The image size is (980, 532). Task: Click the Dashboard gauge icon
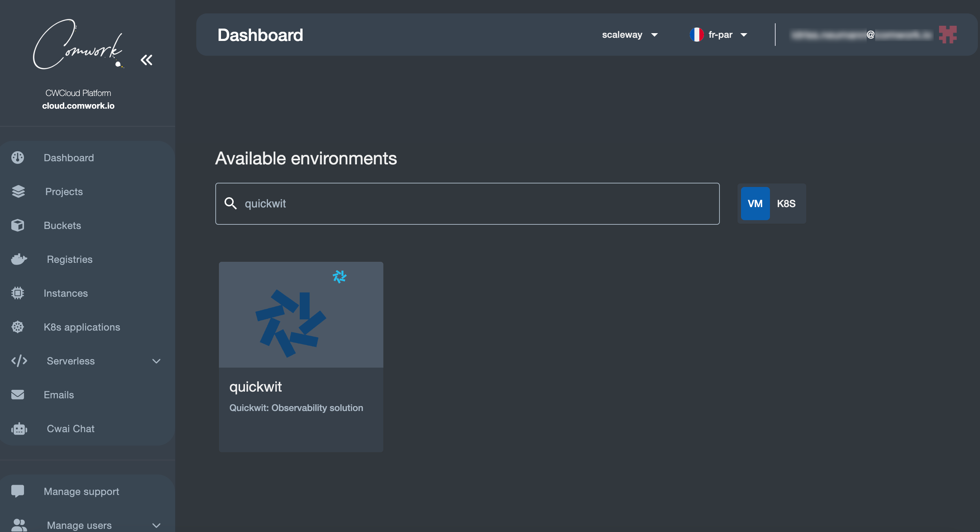[x=18, y=157]
